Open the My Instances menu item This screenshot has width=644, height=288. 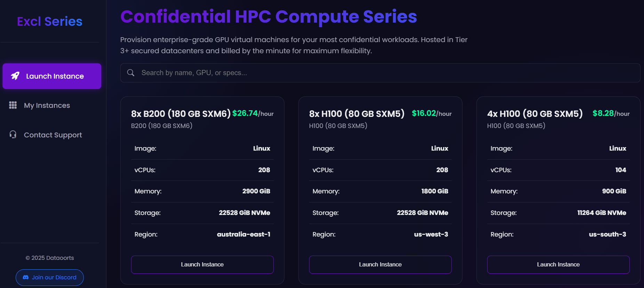[47, 105]
